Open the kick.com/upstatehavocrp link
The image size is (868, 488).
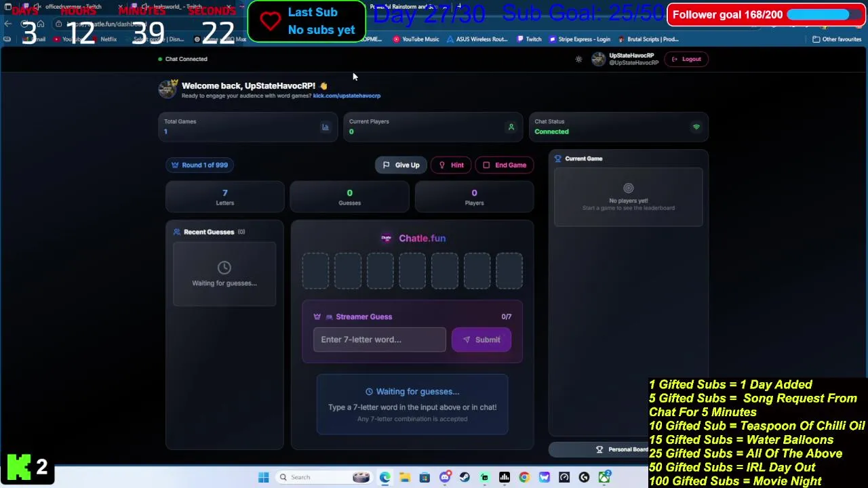point(347,96)
